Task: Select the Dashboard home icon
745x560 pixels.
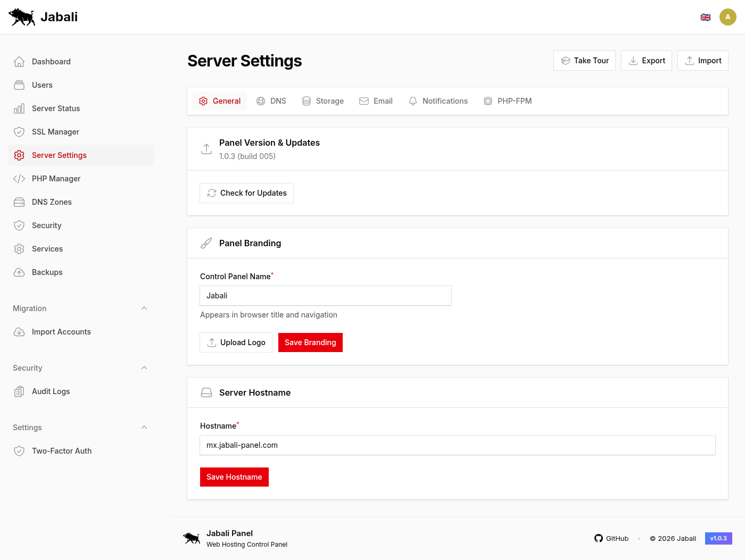Action: click(x=19, y=61)
